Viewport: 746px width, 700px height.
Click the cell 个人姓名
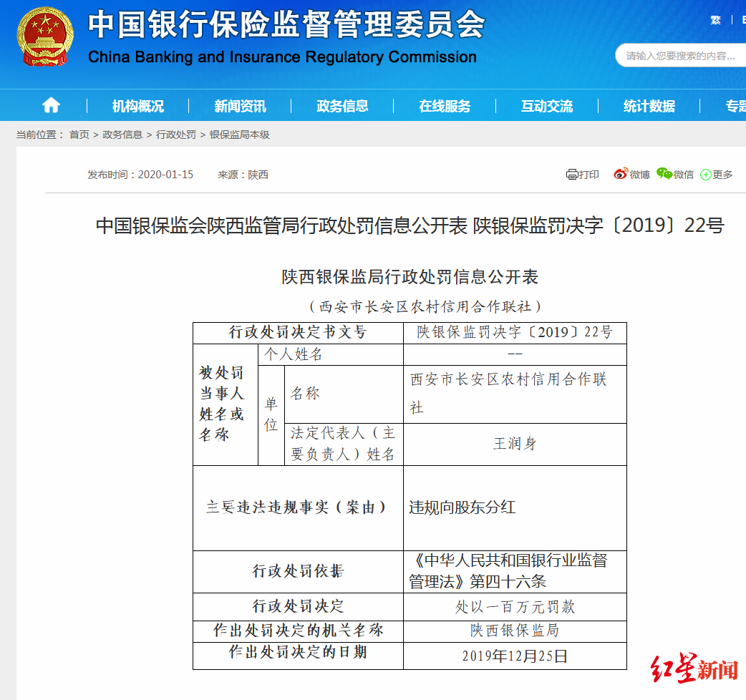[330, 354]
